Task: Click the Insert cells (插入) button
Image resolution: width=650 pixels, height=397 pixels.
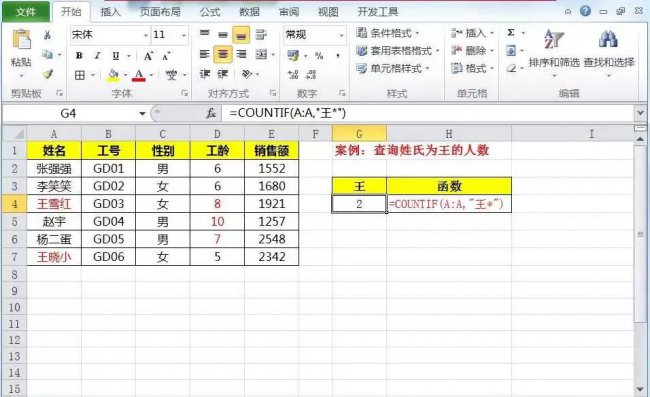Action: coord(473,33)
